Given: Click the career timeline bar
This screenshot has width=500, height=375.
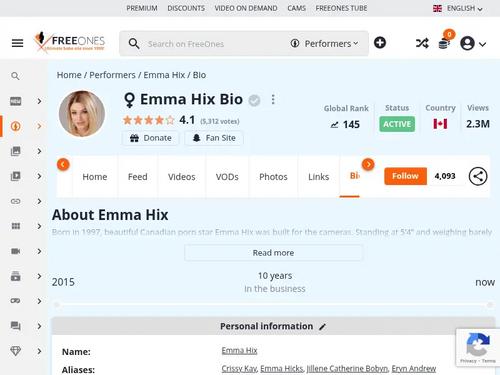Looking at the screenshot, I should tap(273, 305).
